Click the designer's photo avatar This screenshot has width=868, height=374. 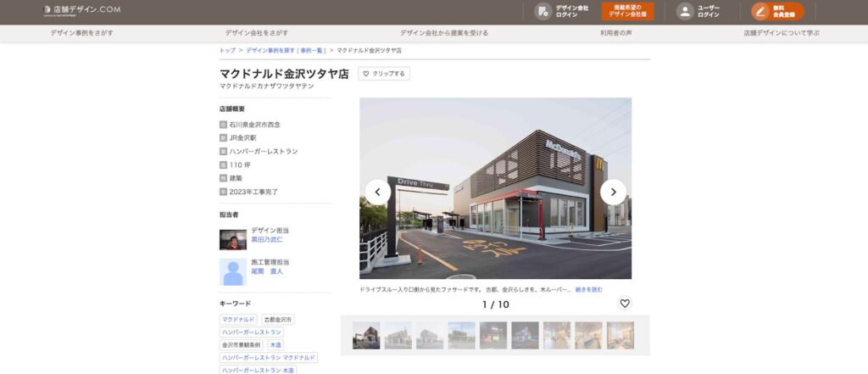[x=233, y=240]
